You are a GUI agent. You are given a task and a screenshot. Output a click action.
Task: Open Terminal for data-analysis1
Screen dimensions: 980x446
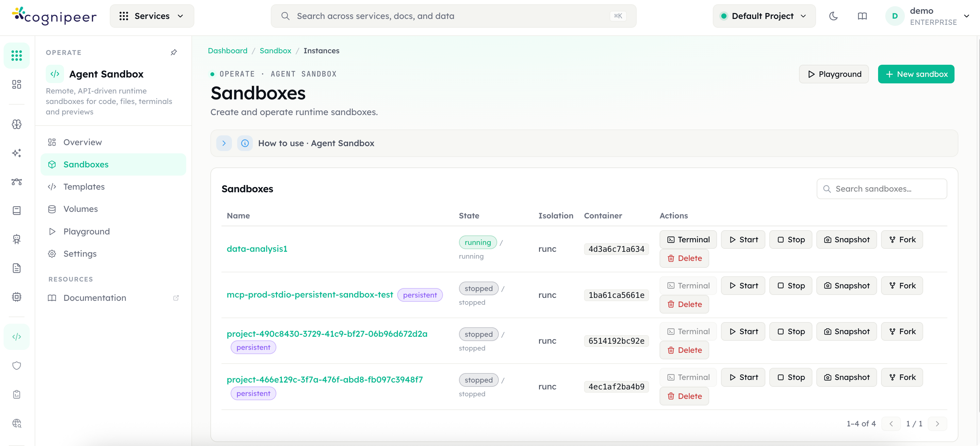688,240
